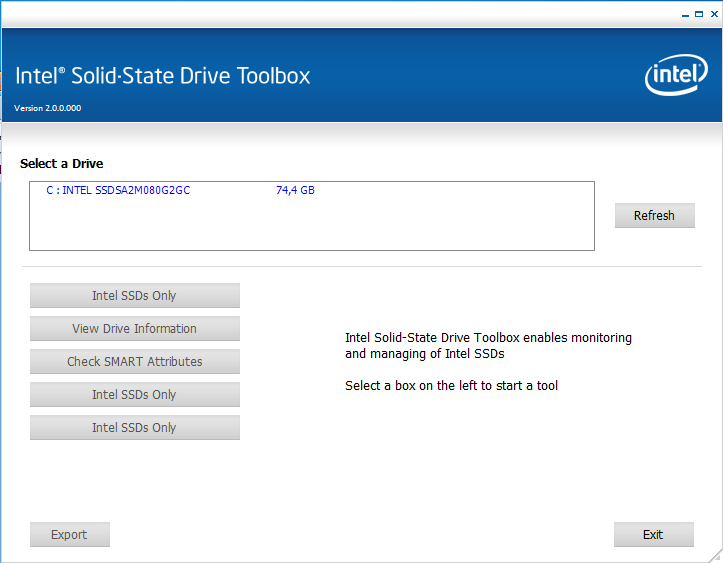Run Check SMART Attributes
The image size is (723, 563).
[x=135, y=362]
